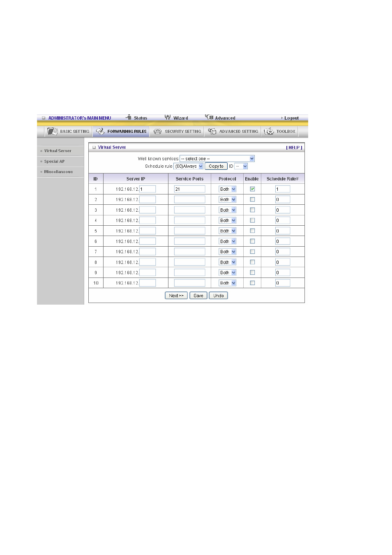Open Protocol dropdown for rule 8
Image resolution: width=392 pixels, height=555 pixels.
point(228,262)
